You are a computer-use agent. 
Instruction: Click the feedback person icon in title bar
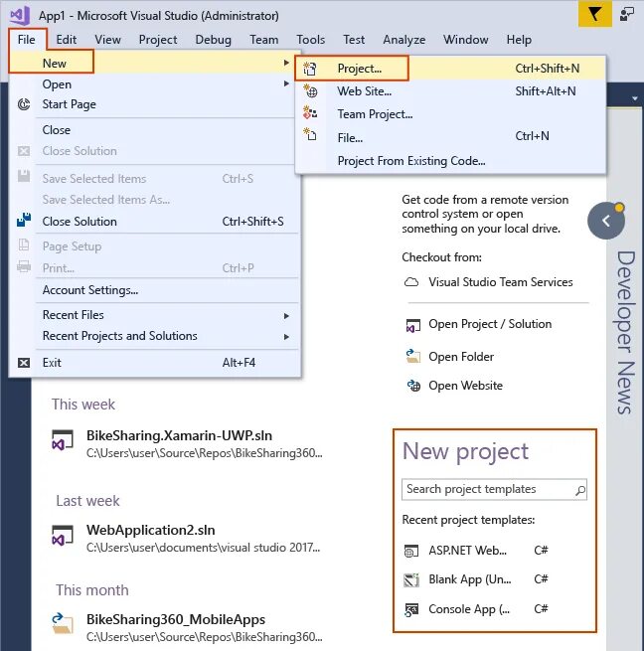(626, 14)
